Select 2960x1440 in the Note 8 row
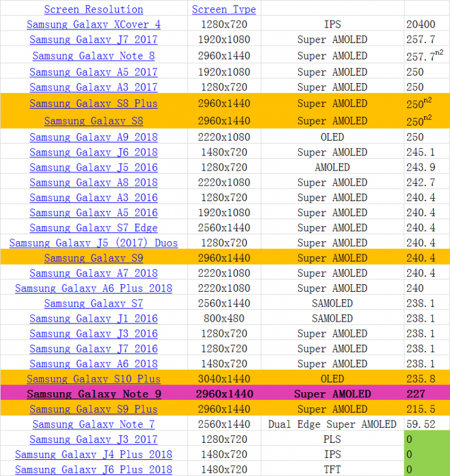 tap(224, 56)
